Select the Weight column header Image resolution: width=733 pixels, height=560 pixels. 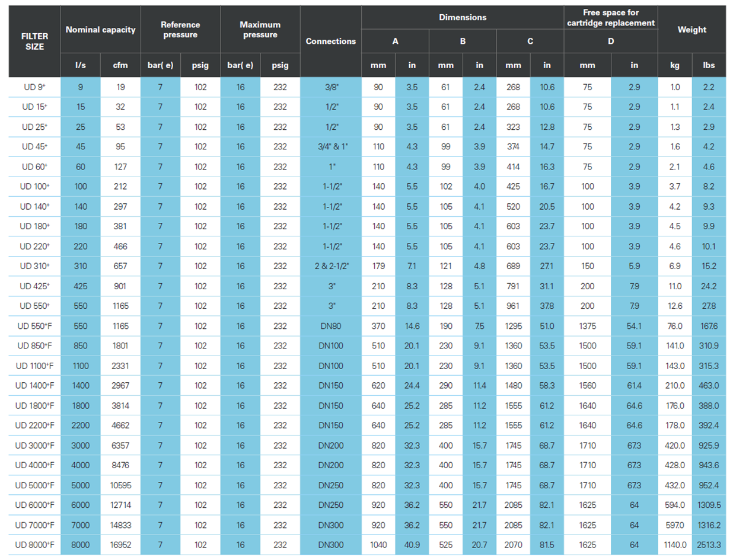click(692, 30)
